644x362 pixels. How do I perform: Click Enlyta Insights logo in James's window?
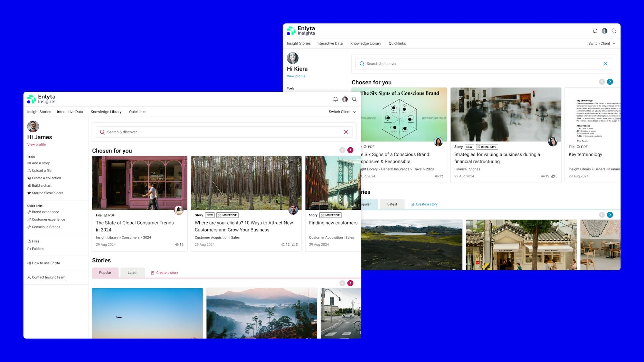click(x=42, y=99)
